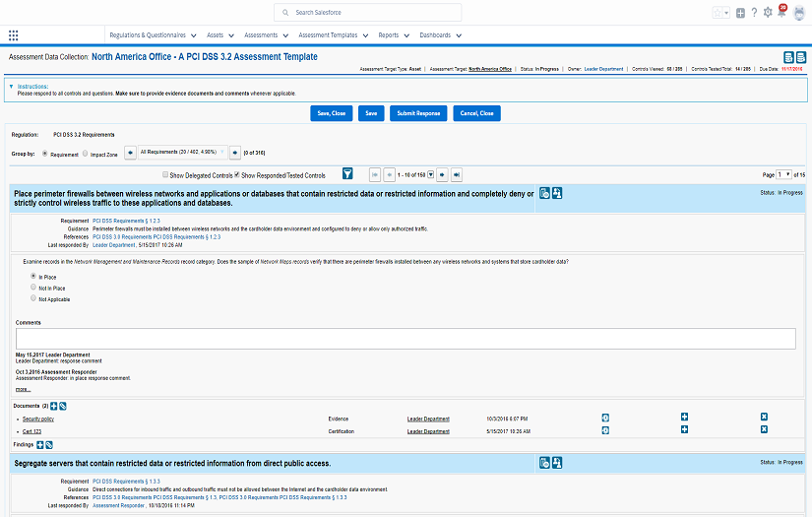812x517 pixels.
Task: Select Group by Requirement radio button
Action: pos(45,154)
